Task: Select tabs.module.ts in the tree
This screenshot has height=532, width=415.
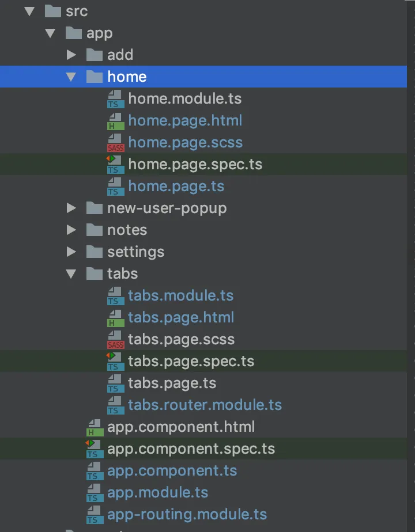Action: point(180,296)
